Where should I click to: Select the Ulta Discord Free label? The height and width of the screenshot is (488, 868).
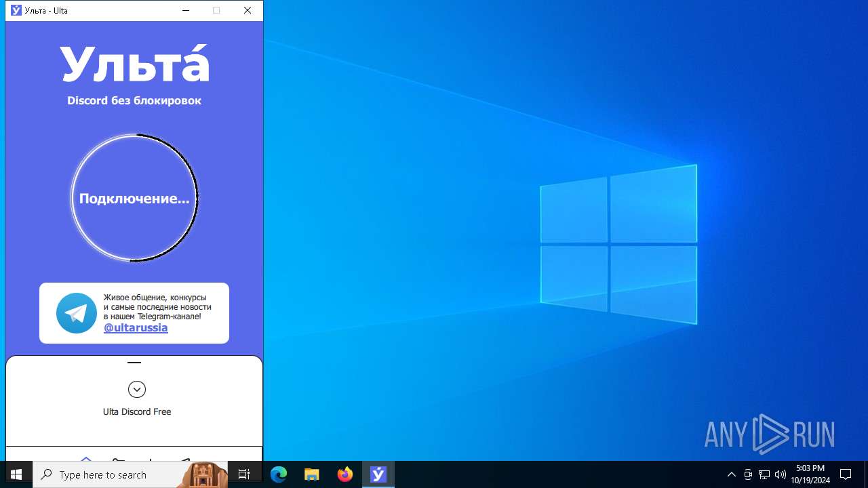[x=137, y=411]
